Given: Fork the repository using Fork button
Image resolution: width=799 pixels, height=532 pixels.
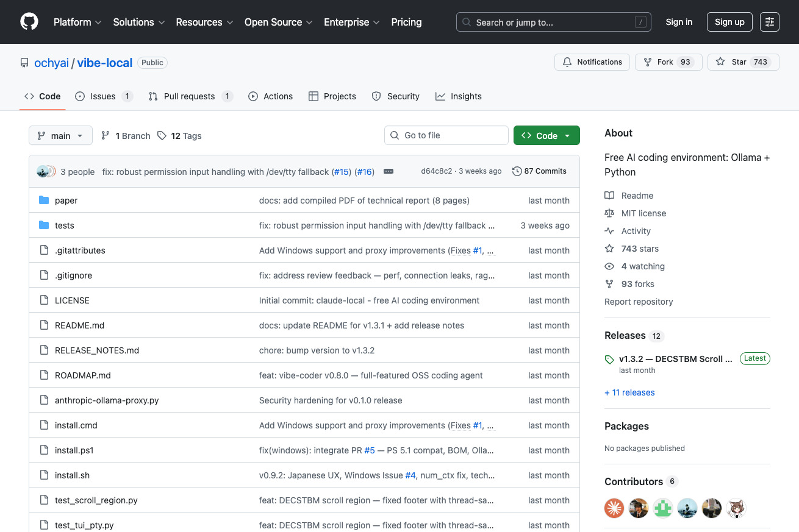Looking at the screenshot, I should pos(668,62).
